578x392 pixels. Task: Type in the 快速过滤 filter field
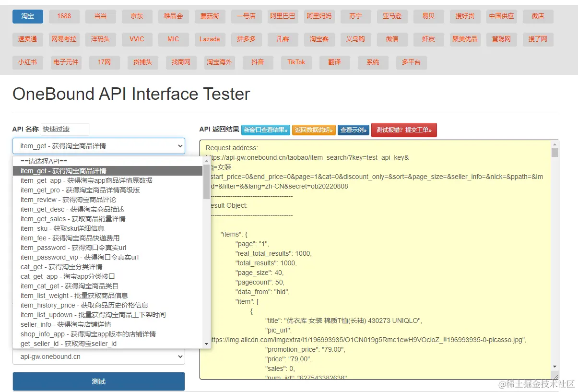pyautogui.click(x=65, y=129)
